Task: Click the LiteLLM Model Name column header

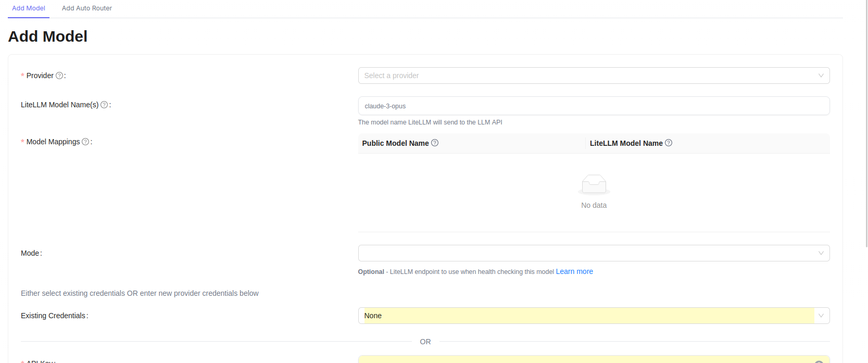Action: 626,143
